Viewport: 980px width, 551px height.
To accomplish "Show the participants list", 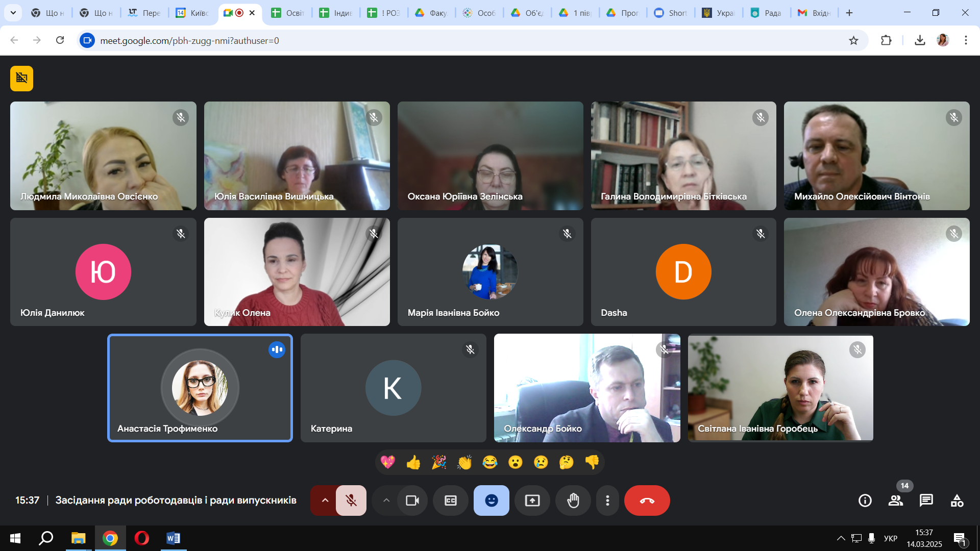I will pos(895,500).
